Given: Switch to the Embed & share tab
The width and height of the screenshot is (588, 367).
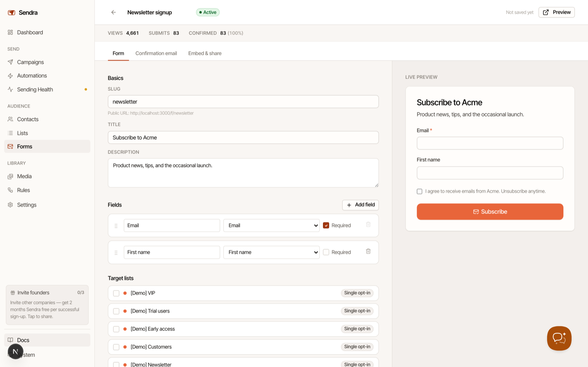Looking at the screenshot, I should 205,53.
